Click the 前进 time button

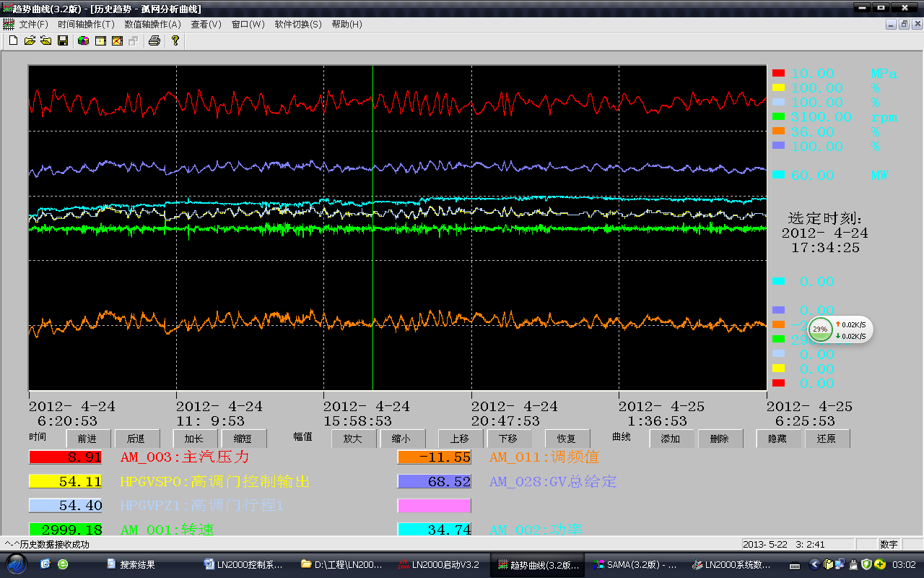(88, 439)
